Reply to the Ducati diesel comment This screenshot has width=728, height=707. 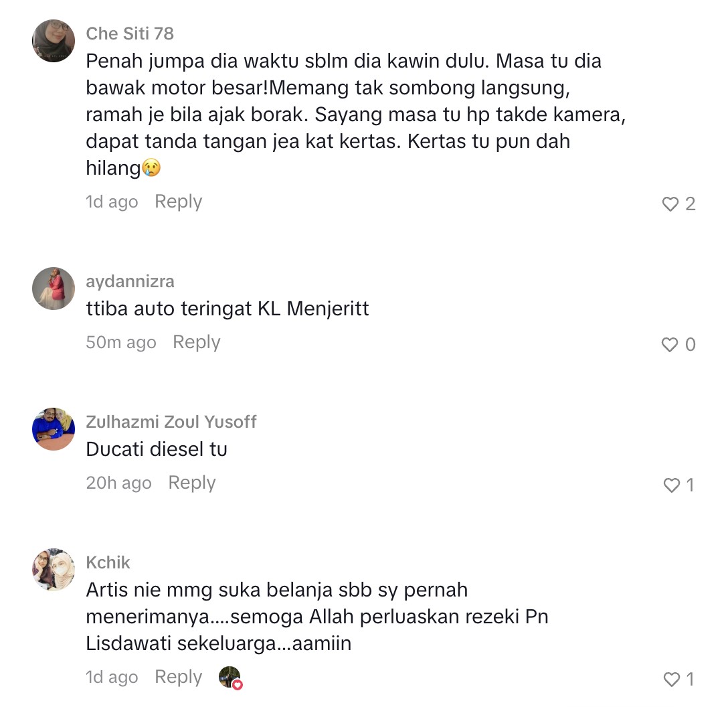pos(192,483)
